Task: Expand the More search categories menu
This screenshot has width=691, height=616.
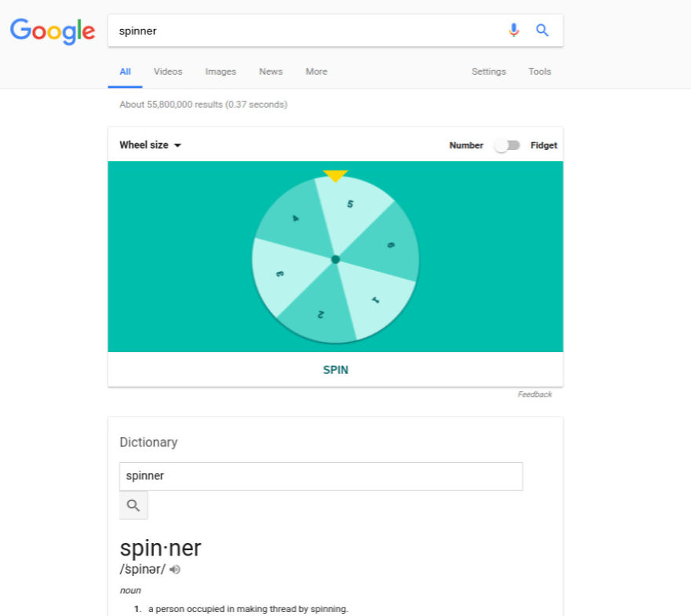Action: pyautogui.click(x=316, y=71)
